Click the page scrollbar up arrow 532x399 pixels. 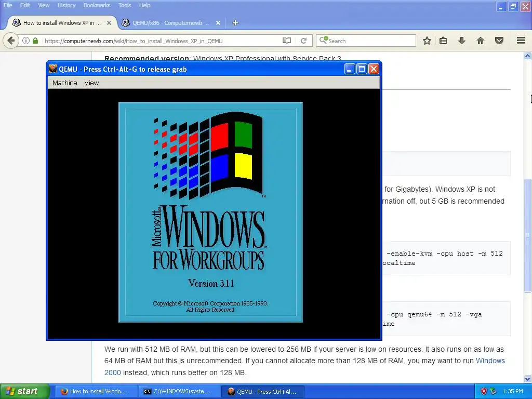click(x=528, y=56)
